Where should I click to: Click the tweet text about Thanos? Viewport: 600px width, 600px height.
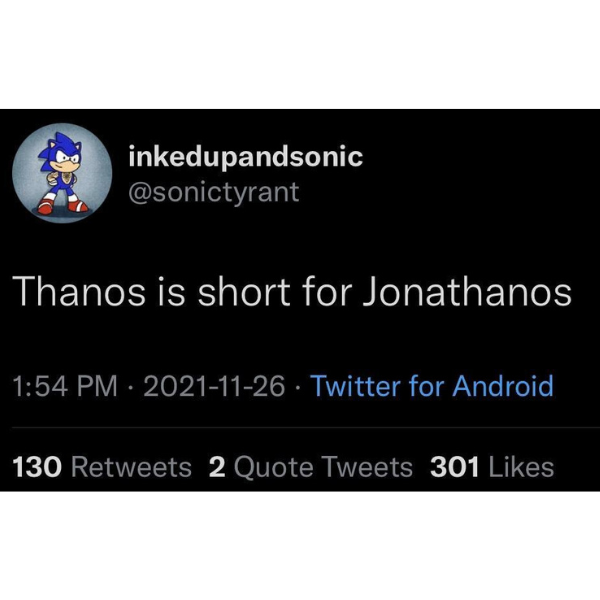pos(292,291)
